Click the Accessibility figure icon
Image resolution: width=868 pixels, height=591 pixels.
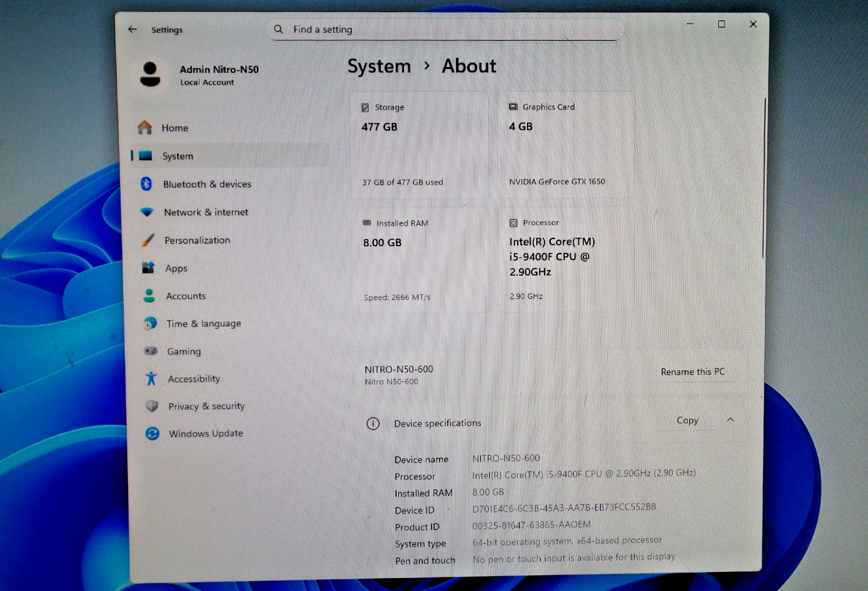coord(151,379)
